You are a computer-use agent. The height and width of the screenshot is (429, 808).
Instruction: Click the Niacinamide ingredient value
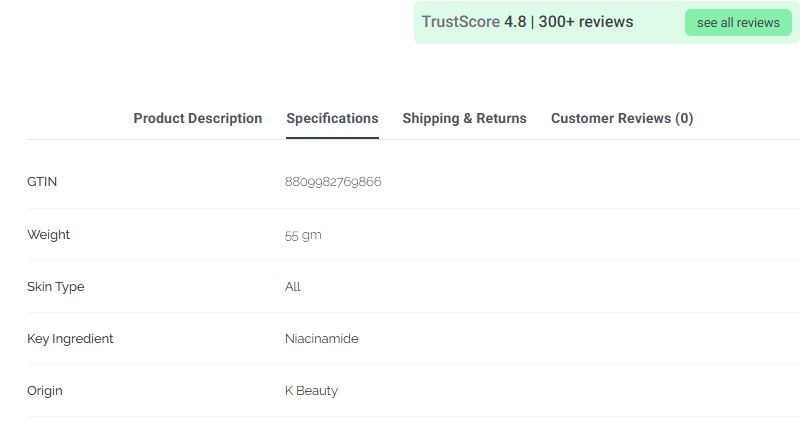coord(321,339)
